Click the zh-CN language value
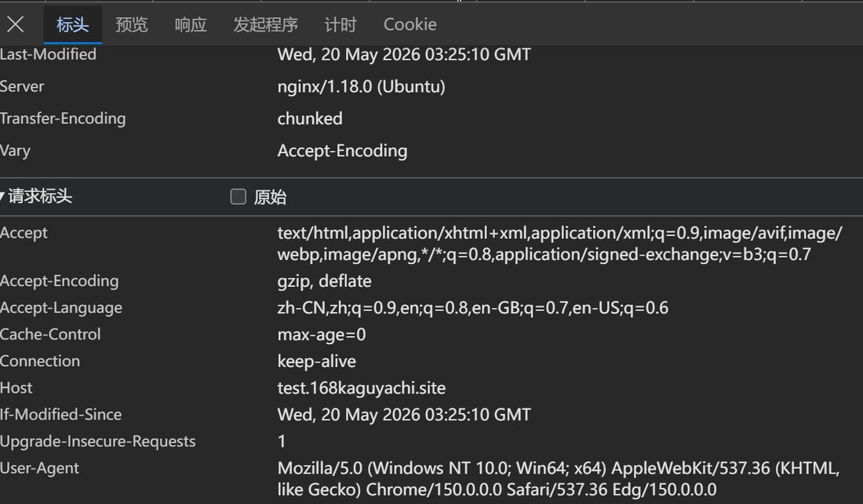Screen dimensions: 863x504 point(473,308)
